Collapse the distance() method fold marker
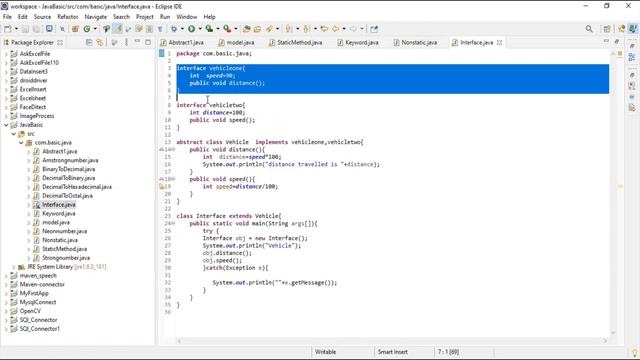This screenshot has width=640, height=360. point(173,149)
